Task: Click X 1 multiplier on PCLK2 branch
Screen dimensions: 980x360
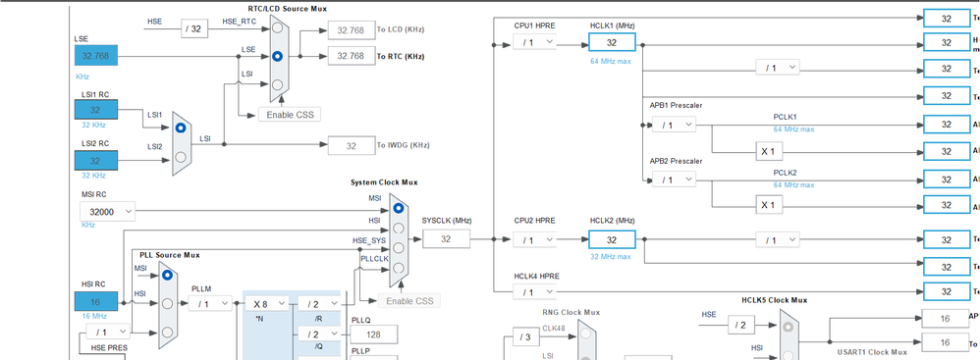Action: [769, 205]
